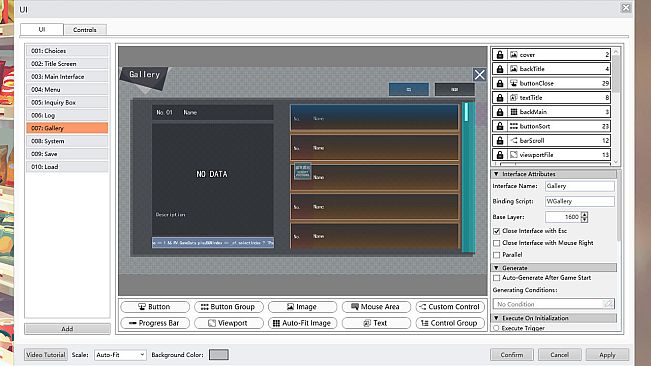The image size is (651, 366).
Task: Open the Video Tutorial
Action: coord(46,355)
